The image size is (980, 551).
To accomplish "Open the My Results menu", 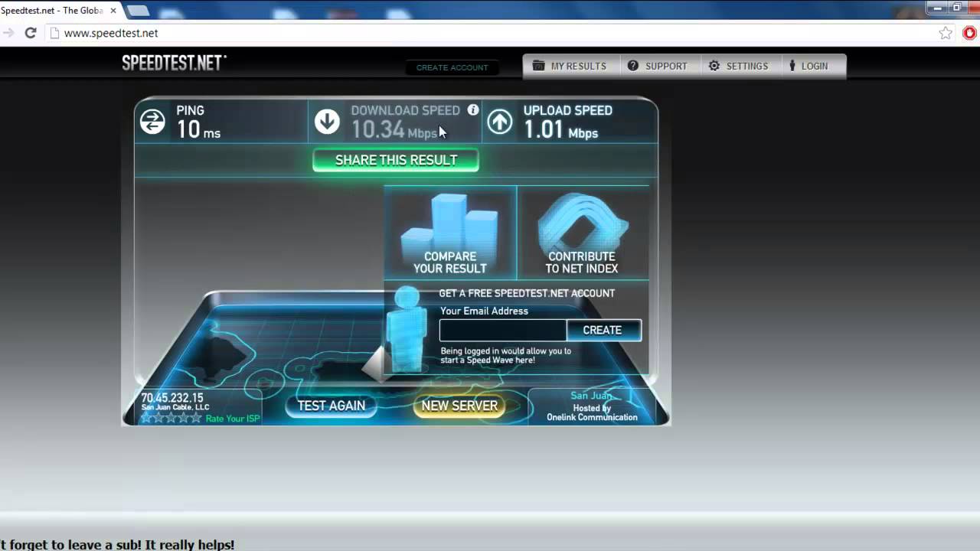I will point(570,67).
